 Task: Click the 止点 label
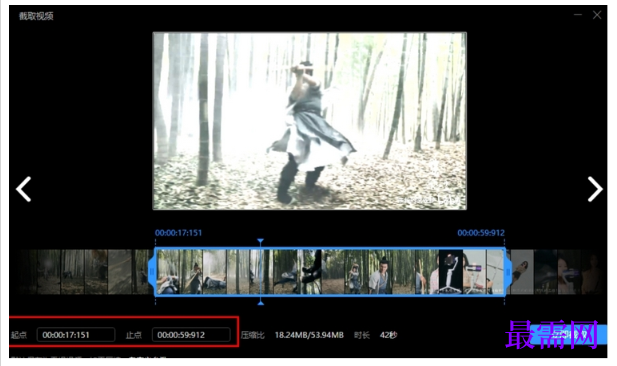tap(134, 335)
